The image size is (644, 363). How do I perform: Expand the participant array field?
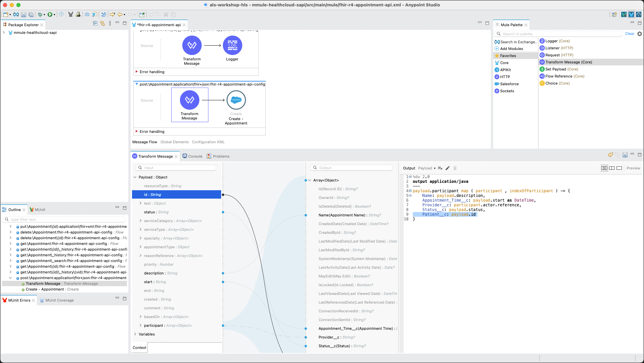coord(140,325)
